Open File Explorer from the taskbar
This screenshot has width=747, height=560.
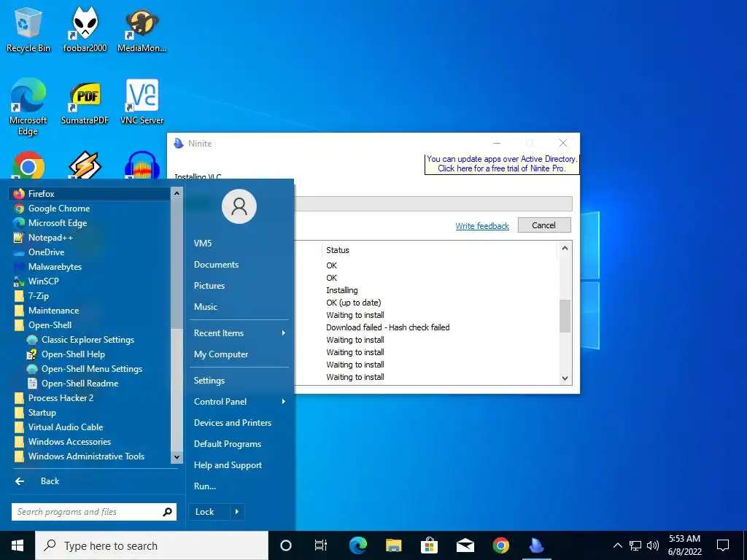click(x=393, y=545)
